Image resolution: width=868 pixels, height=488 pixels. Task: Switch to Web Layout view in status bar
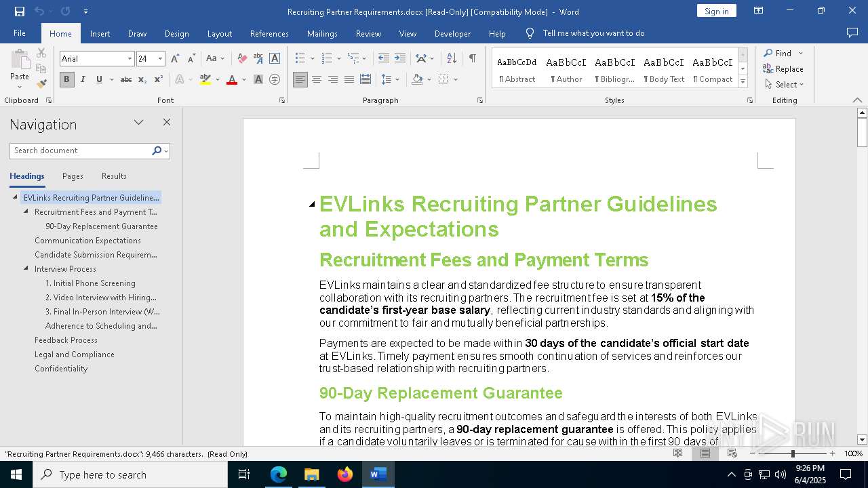pyautogui.click(x=732, y=453)
